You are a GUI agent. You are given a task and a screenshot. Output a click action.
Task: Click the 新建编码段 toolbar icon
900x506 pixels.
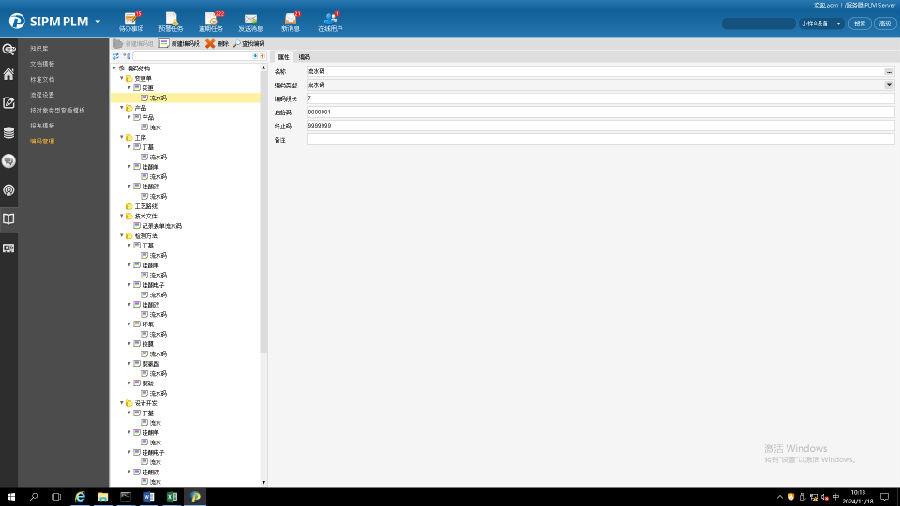tap(164, 44)
